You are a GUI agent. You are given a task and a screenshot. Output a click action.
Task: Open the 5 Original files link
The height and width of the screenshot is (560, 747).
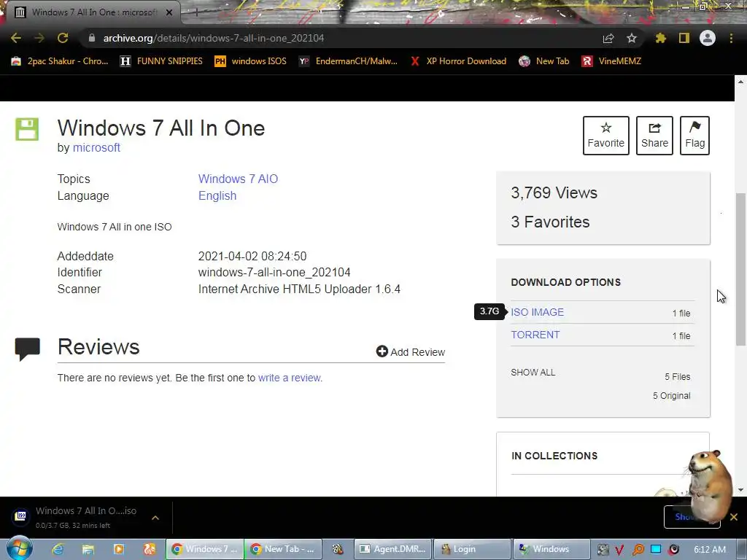click(672, 396)
